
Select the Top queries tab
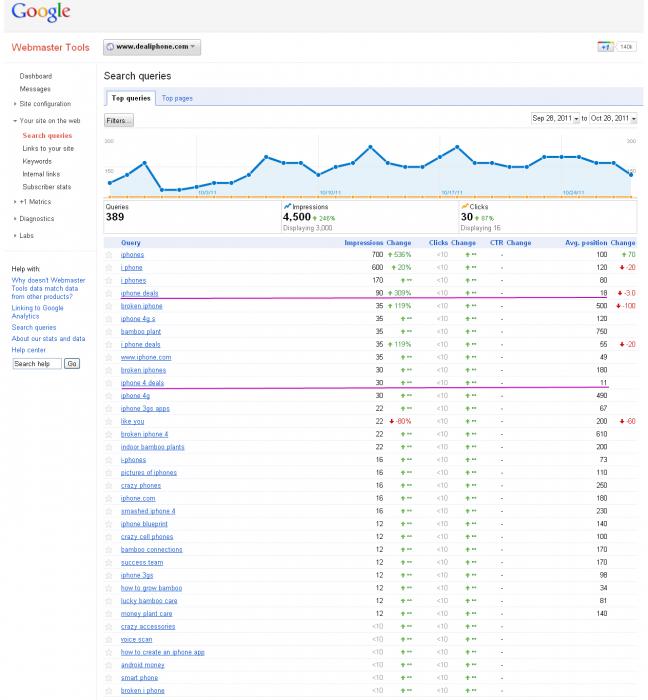131,98
